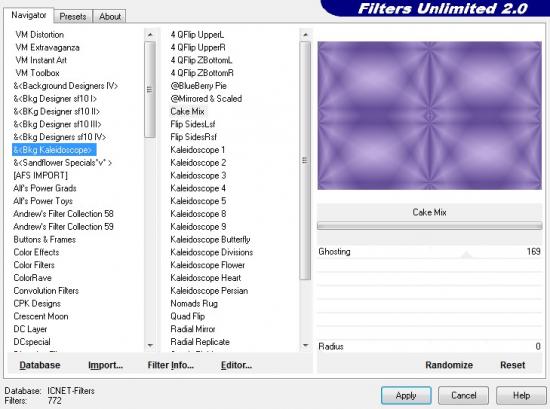
Task: Click the Filter Info... link
Action: (x=170, y=365)
